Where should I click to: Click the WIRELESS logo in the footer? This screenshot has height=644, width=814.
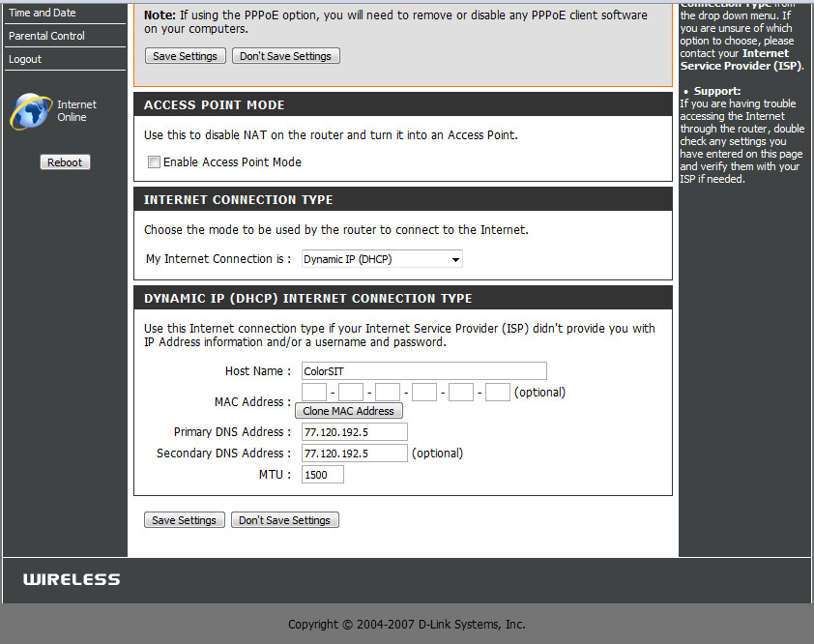[72, 579]
